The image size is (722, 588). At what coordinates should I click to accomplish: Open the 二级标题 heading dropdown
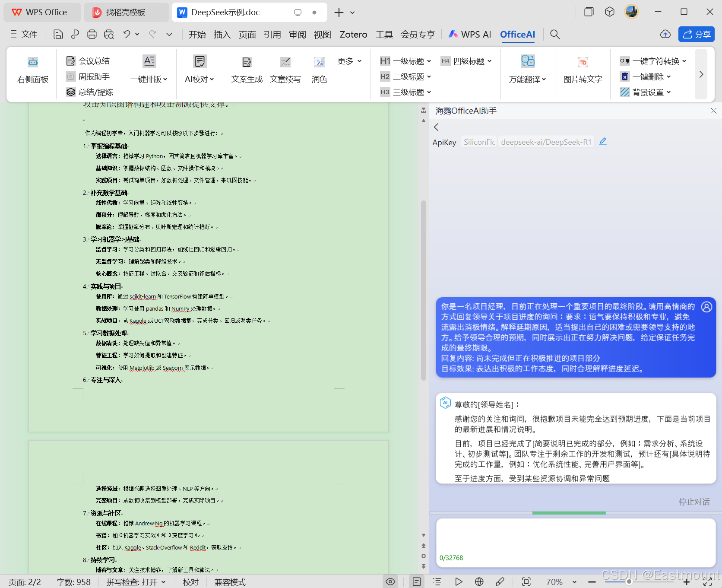(405, 76)
